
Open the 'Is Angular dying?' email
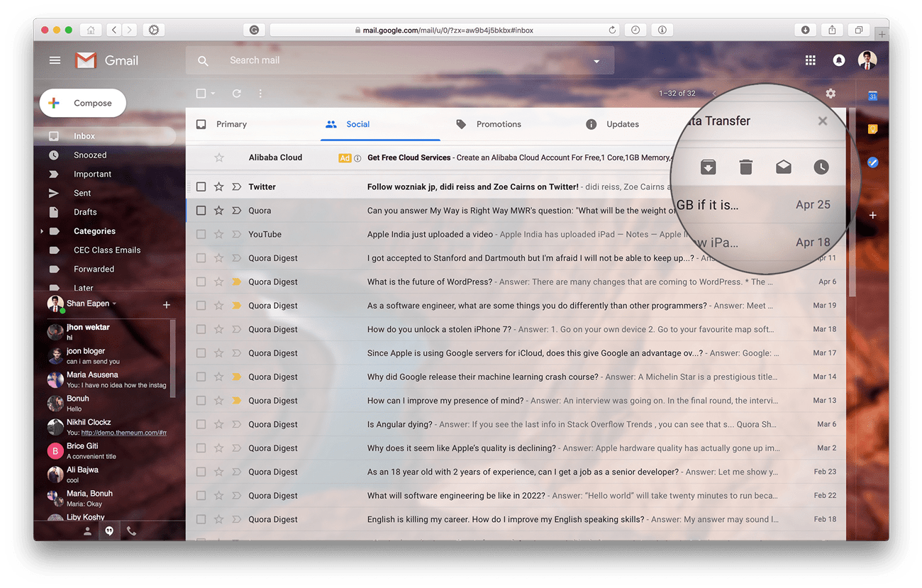(x=516, y=424)
